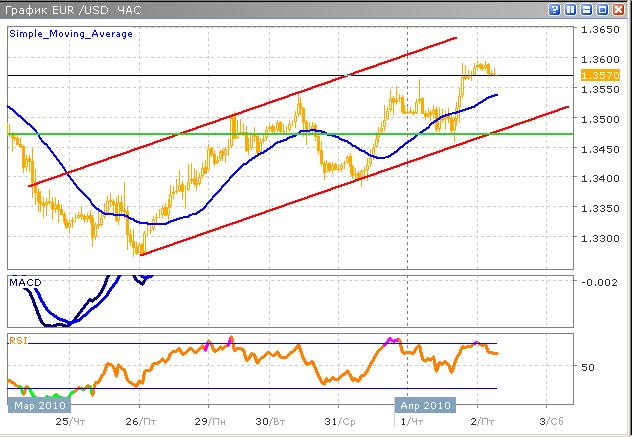Click the Апр 2010 month marker

pyautogui.click(x=426, y=405)
